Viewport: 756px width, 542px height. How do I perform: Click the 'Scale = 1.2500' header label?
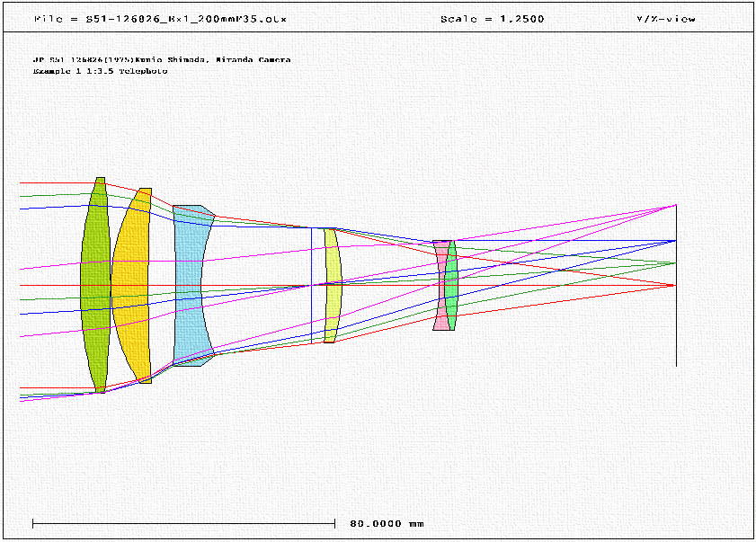pyautogui.click(x=493, y=19)
